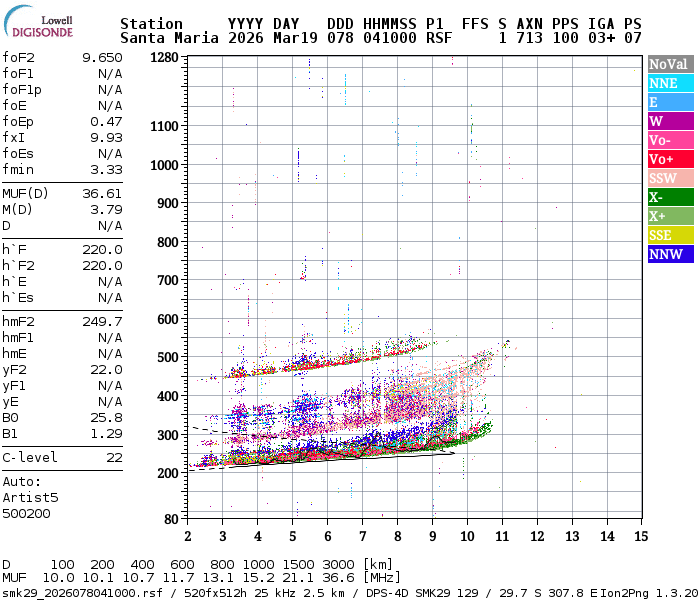The height and width of the screenshot is (600, 700).
Task: Click the MUF(D) value 36.61
Action: click(x=102, y=193)
